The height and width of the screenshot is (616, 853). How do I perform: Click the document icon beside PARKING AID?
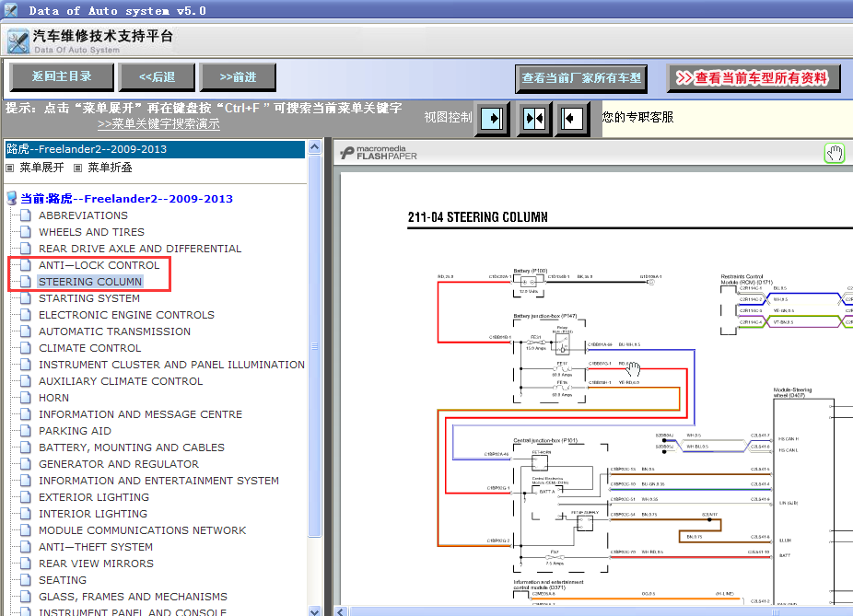pyautogui.click(x=26, y=431)
